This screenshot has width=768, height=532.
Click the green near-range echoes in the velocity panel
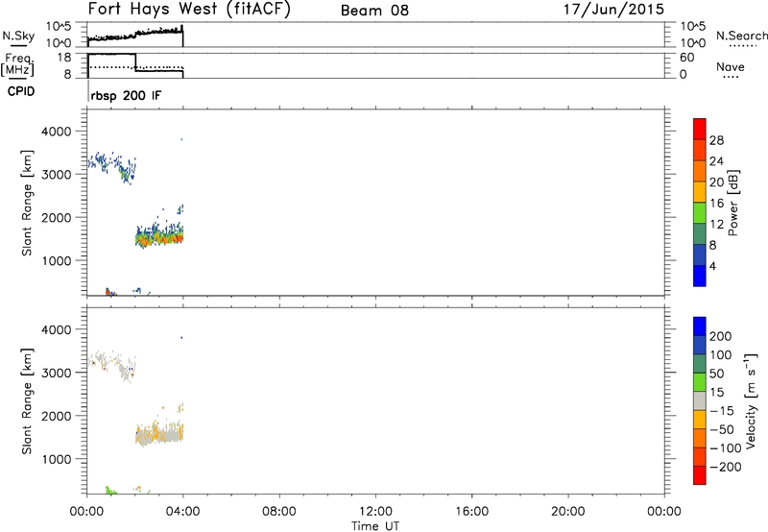[110, 490]
